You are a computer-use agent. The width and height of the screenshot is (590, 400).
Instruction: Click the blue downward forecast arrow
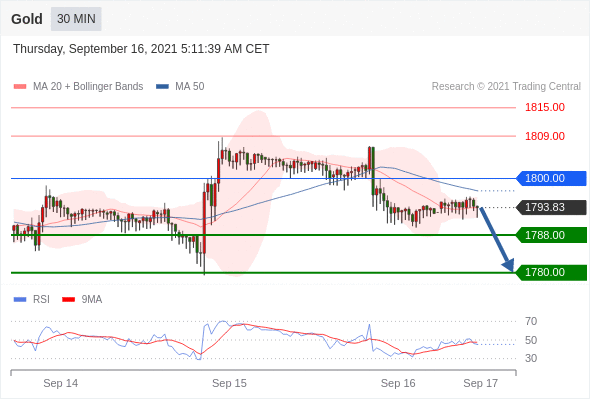[497, 239]
